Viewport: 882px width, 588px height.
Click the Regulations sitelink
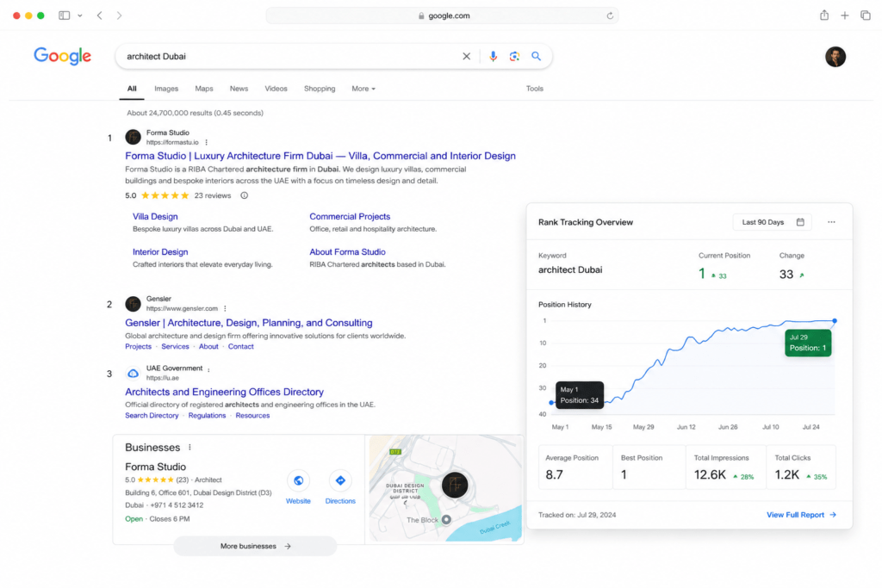207,416
